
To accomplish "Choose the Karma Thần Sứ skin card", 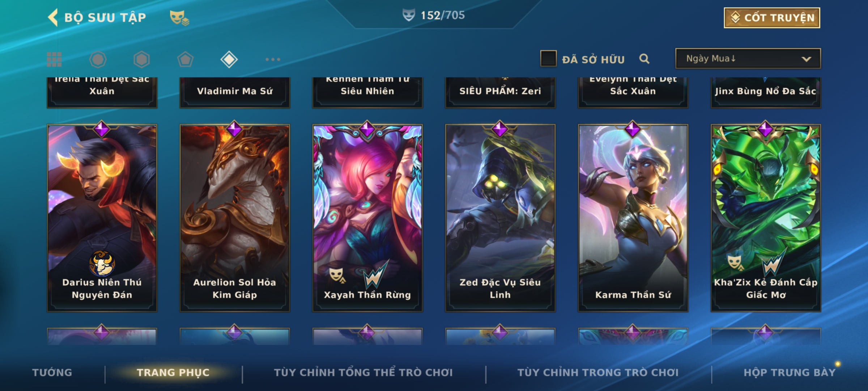I will pos(633,218).
